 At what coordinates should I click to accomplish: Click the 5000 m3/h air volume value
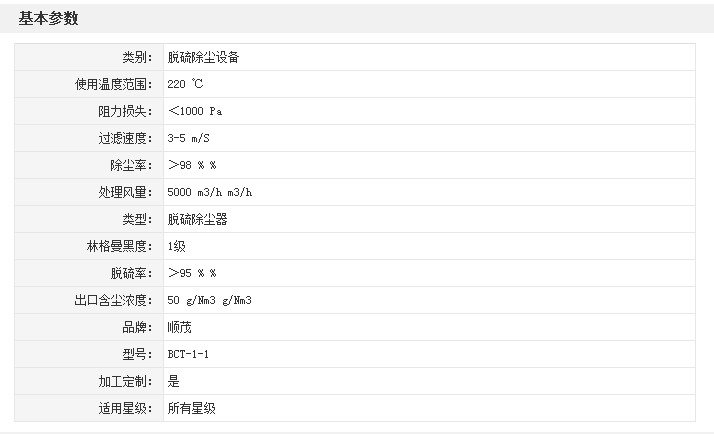[210, 192]
